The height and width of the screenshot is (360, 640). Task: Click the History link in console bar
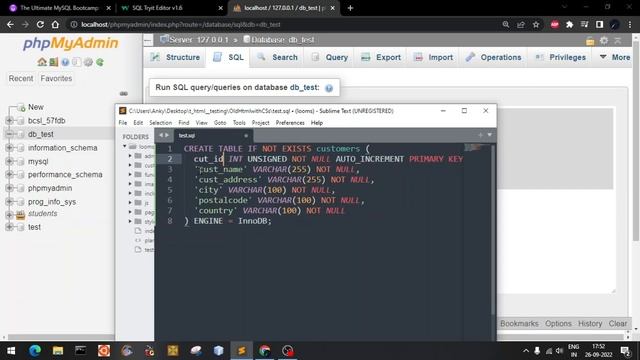pyautogui.click(x=590, y=324)
